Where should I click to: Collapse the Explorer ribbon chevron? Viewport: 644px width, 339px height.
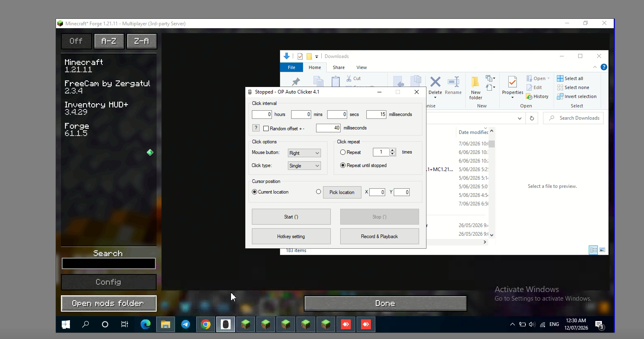(x=595, y=67)
